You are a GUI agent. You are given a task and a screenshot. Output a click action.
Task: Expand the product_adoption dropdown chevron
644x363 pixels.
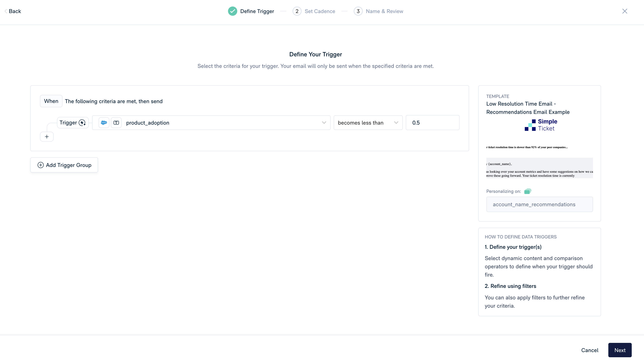coord(324,123)
